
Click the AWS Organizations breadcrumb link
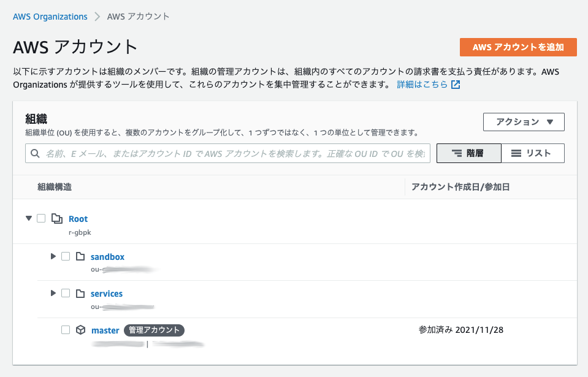pyautogui.click(x=50, y=17)
